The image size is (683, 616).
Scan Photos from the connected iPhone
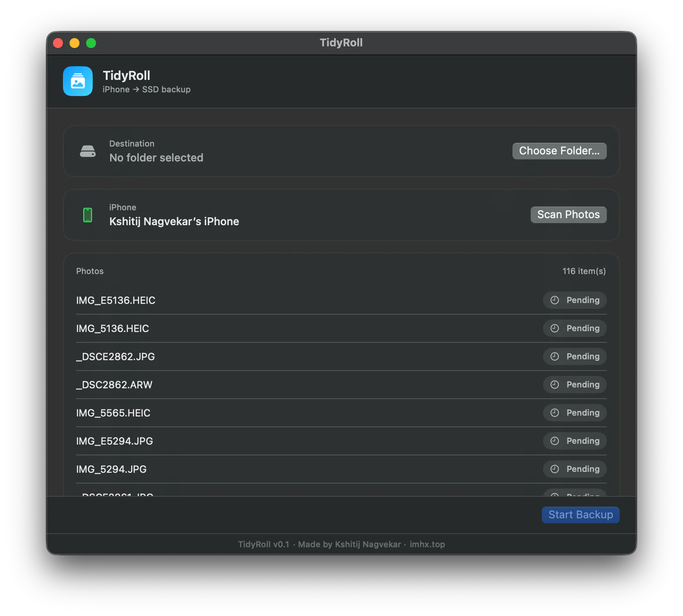[x=568, y=215]
